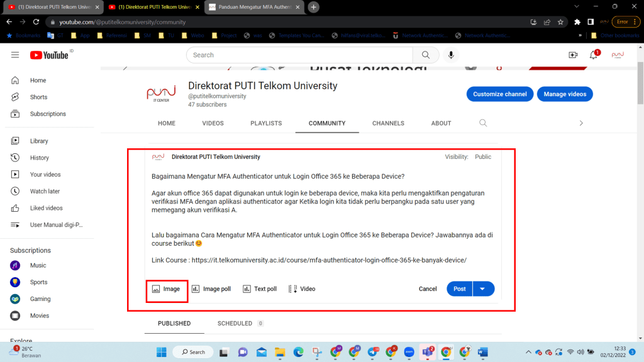644x362 pixels.
Task: Open the notifications bell
Action: (594, 55)
